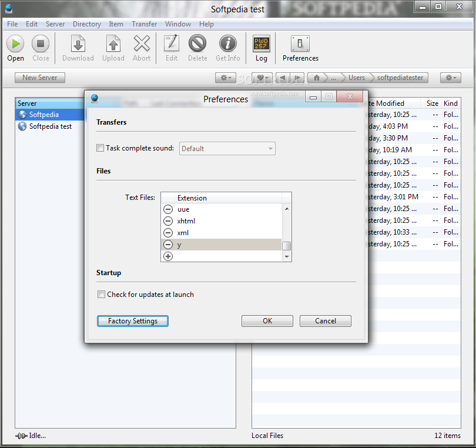
Task: Click the Close connection toolbar icon
Action: (41, 44)
